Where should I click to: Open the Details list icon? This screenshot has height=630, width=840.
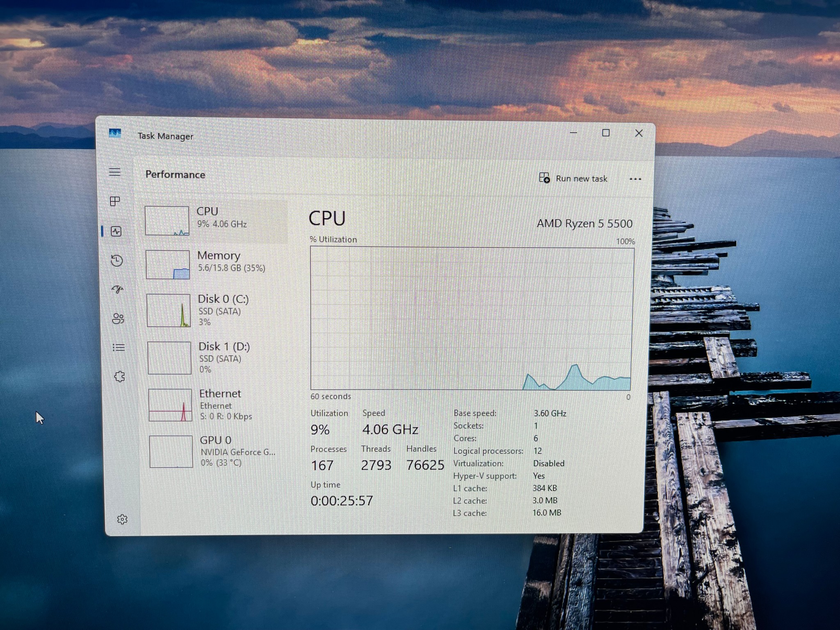(x=119, y=347)
